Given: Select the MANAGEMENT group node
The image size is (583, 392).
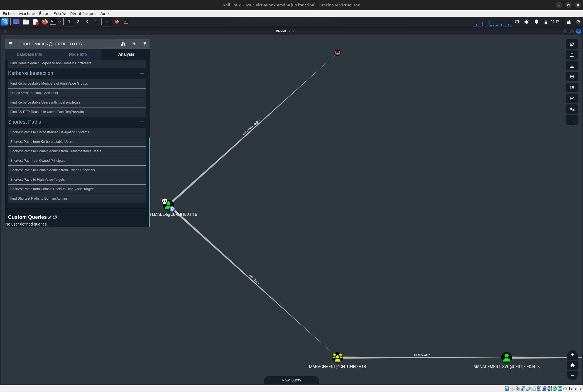Looking at the screenshot, I should 337,357.
